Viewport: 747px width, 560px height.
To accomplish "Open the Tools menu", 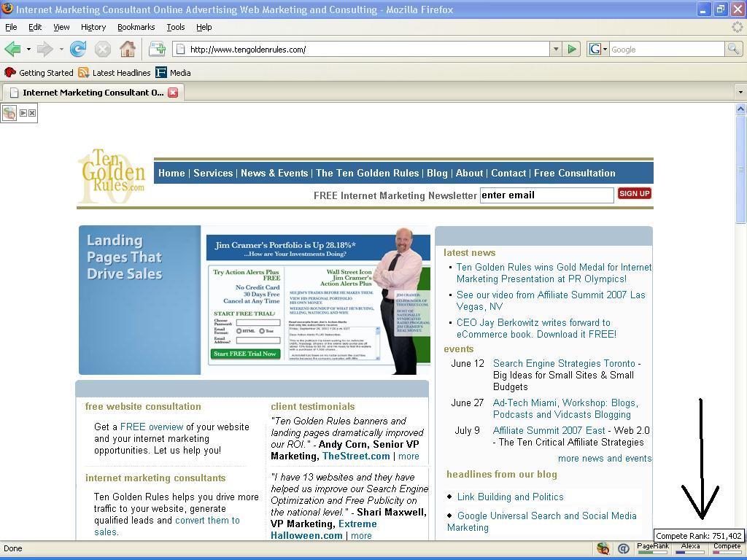I will (x=176, y=27).
